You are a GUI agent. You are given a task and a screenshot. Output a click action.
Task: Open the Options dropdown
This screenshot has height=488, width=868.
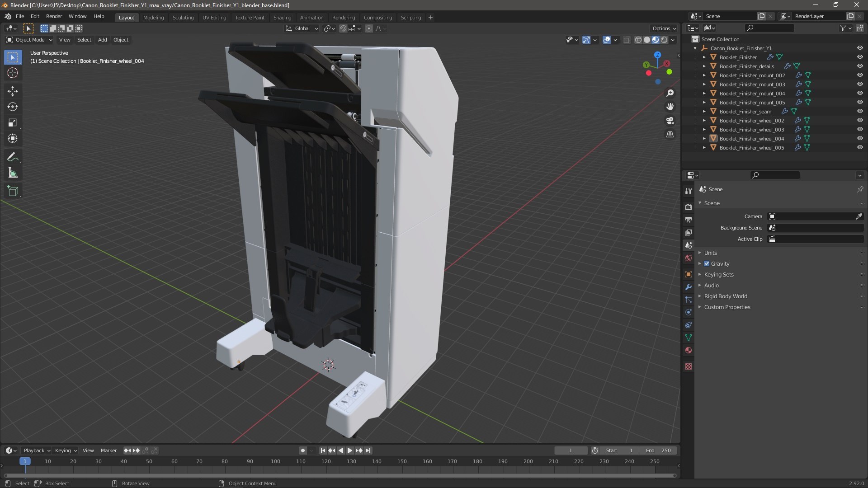coord(664,28)
